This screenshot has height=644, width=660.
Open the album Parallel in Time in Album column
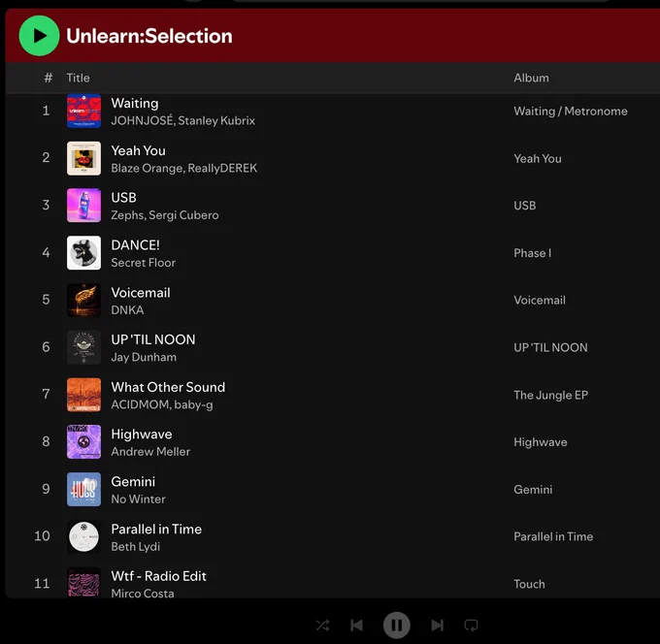click(553, 536)
